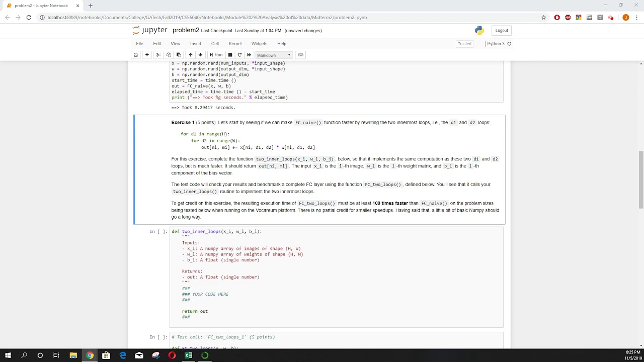Image resolution: width=644 pixels, height=362 pixels.
Task: Open the Widgets menu
Action: point(259,44)
